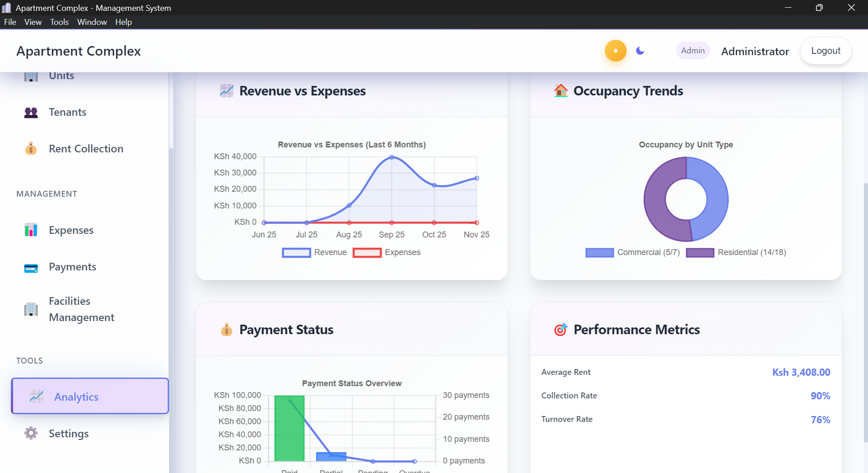Open the Settings gear icon
This screenshot has height=473, width=868.
[30, 433]
